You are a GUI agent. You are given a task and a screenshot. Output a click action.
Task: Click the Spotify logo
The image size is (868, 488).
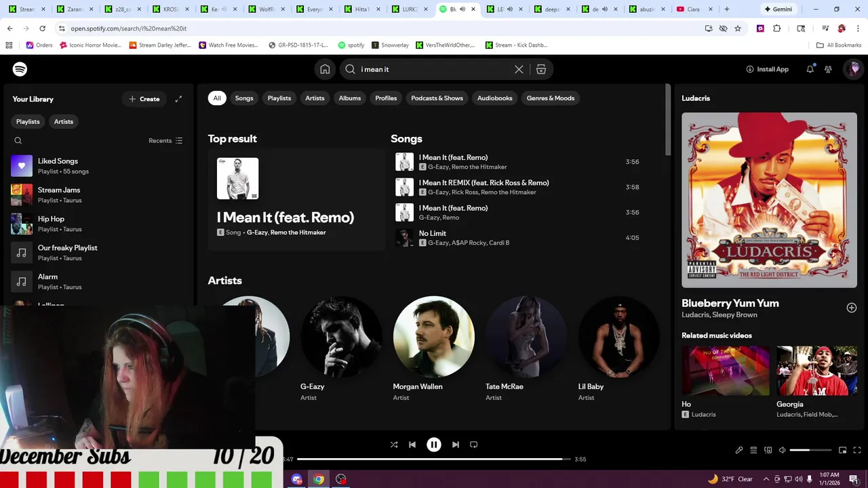(x=20, y=69)
